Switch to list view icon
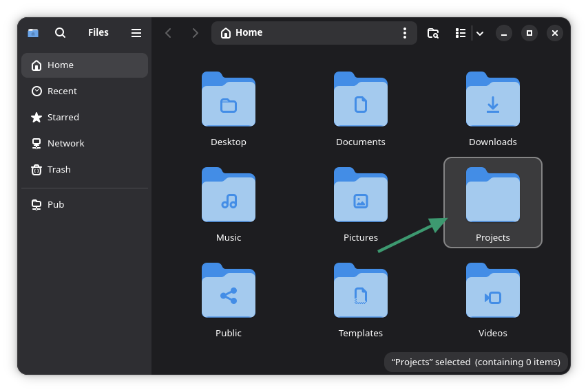The width and height of the screenshot is (588, 392). tap(461, 33)
